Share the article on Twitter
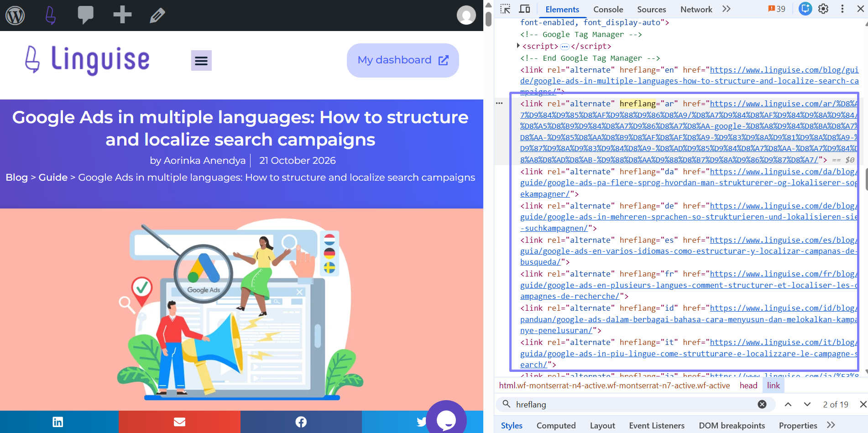Screen dimensions: 868x433 421,422
